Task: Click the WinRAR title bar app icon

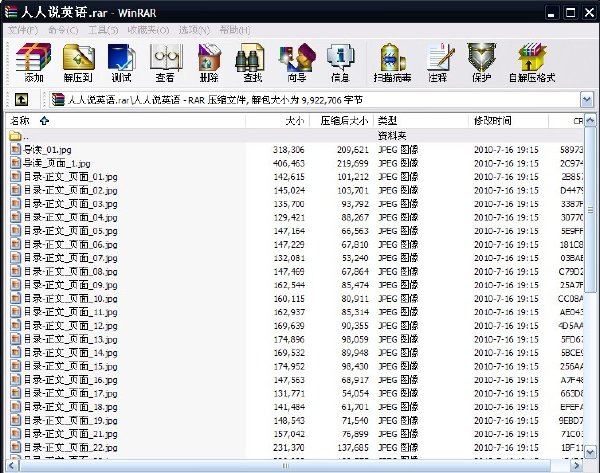Action: 11,12
